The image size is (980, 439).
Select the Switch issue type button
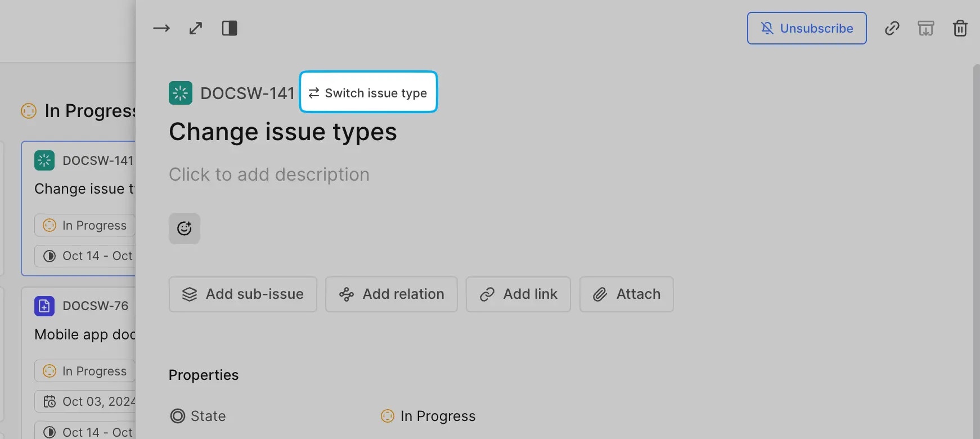pyautogui.click(x=368, y=92)
